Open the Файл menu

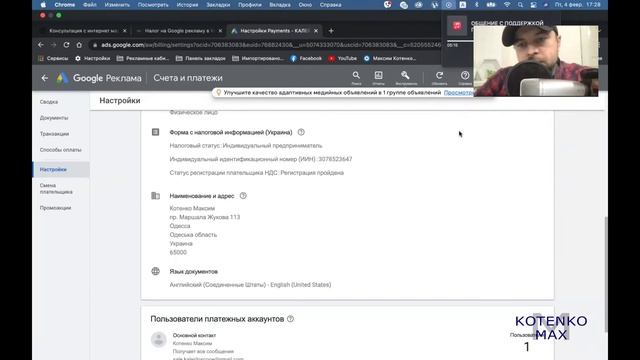(90, 5)
